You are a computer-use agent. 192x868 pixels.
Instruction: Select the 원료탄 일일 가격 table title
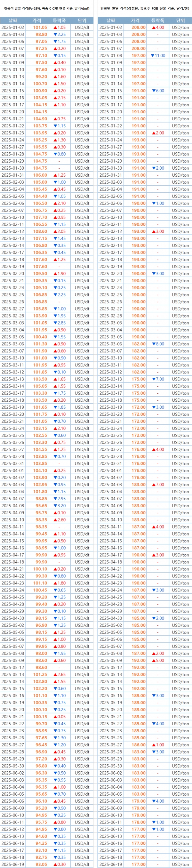pyautogui.click(x=145, y=8)
